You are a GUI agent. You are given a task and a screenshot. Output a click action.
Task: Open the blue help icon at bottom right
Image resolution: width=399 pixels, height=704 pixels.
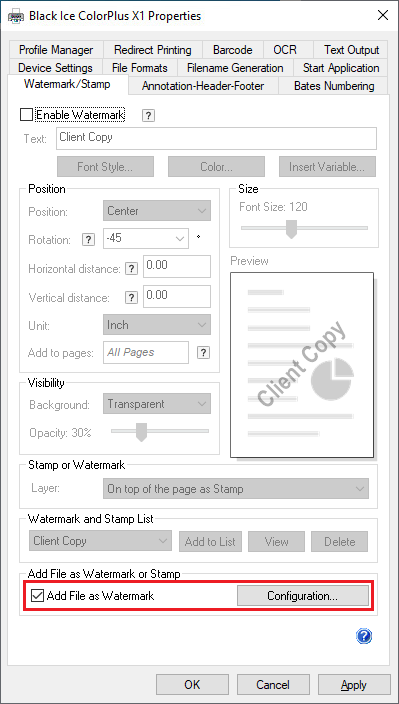tap(364, 636)
